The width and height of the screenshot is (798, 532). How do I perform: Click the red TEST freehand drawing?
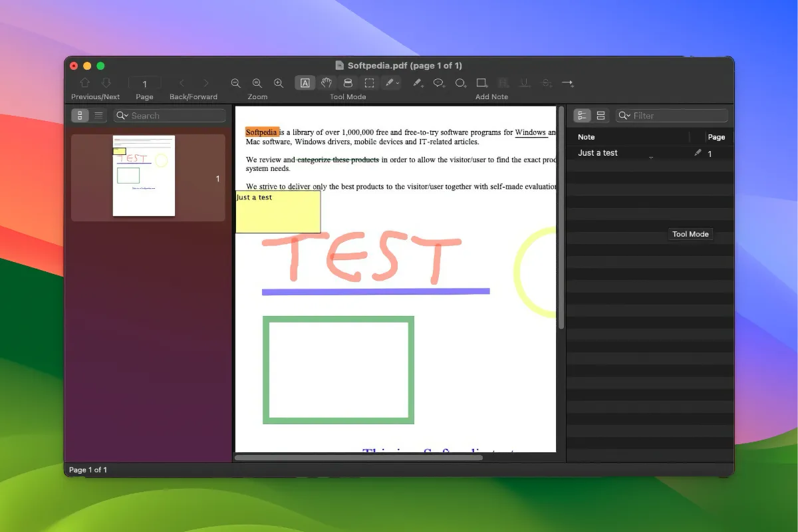(x=361, y=258)
